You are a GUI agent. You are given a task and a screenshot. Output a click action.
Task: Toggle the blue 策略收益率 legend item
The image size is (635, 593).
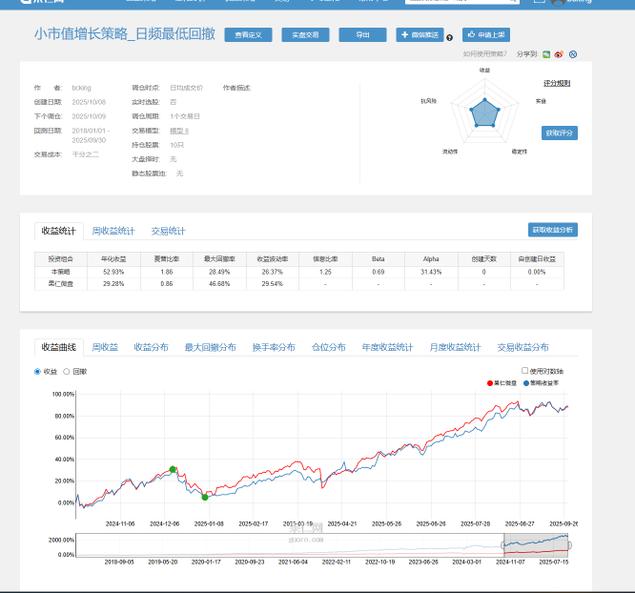tap(549, 382)
